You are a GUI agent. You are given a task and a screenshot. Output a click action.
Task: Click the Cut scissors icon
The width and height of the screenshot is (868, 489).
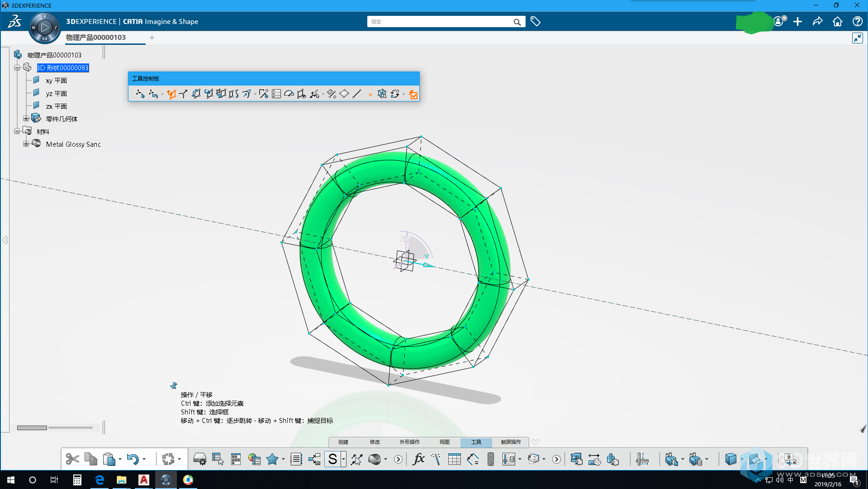tap(72, 459)
